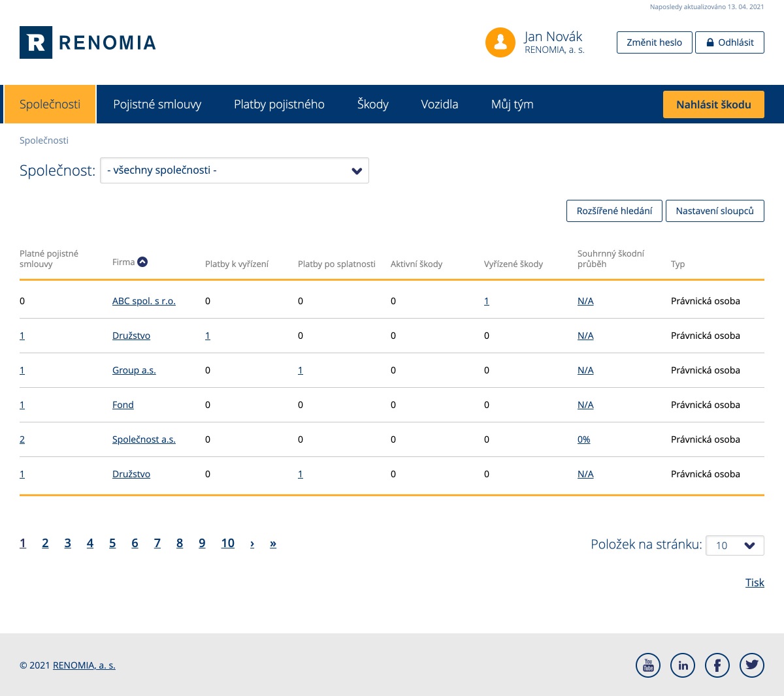Go to page 9
The width and height of the screenshot is (784, 696).
tap(202, 543)
